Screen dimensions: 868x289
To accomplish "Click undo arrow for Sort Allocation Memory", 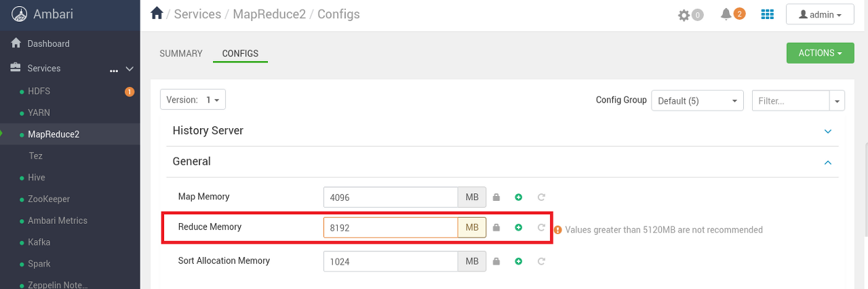I will [x=541, y=261].
